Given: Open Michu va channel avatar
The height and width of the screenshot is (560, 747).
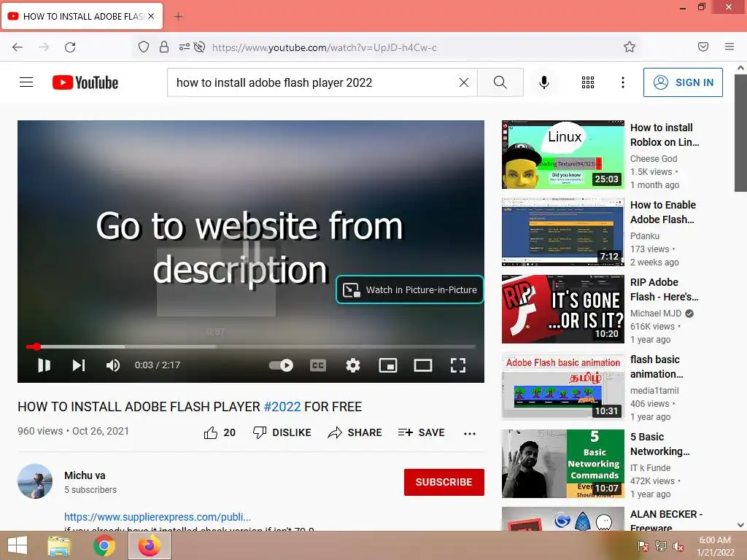Looking at the screenshot, I should coord(35,481).
